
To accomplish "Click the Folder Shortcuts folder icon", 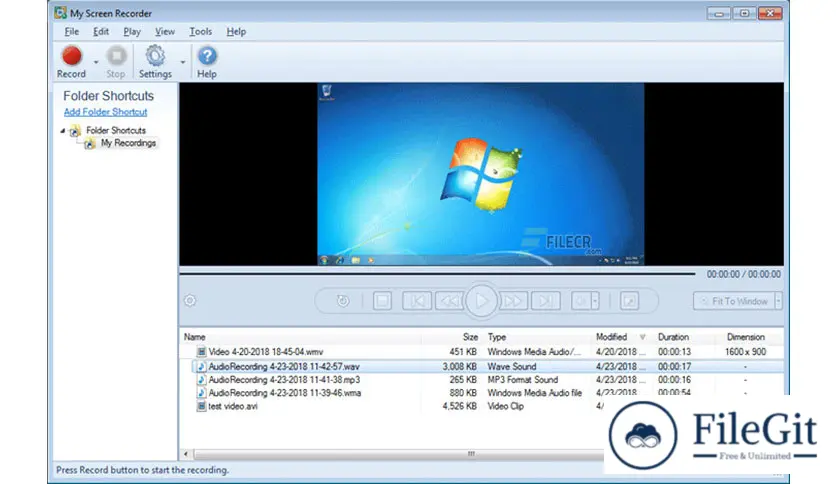I will pos(75,131).
